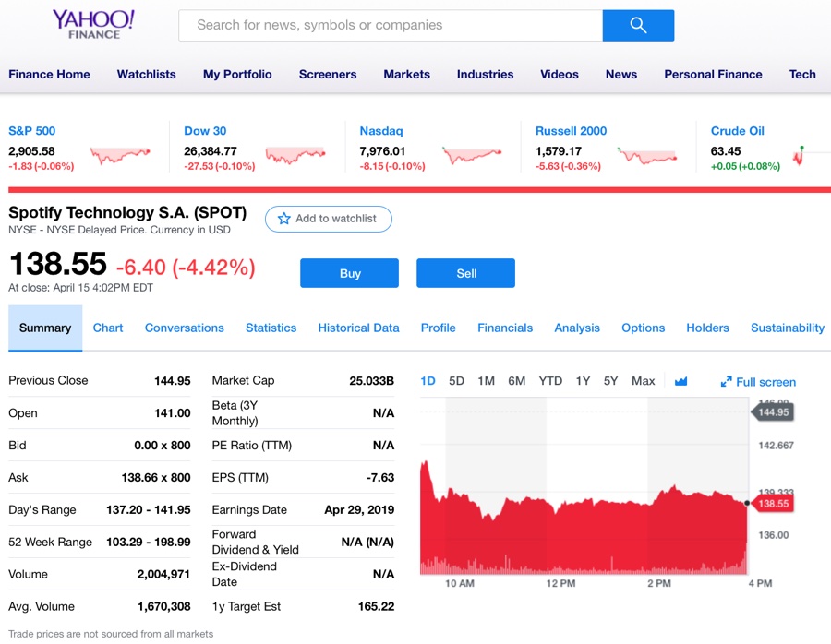Click the Previous Close value 144.95
The width and height of the screenshot is (831, 644).
point(173,381)
